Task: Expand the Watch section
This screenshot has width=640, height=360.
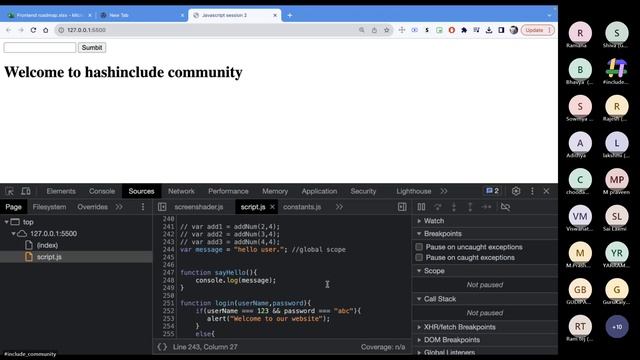Action: [419, 221]
